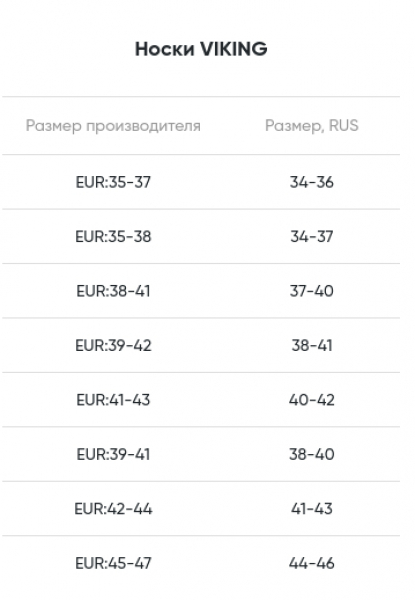Click the 38-40 size value
The width and height of the screenshot is (415, 600).
tap(312, 455)
